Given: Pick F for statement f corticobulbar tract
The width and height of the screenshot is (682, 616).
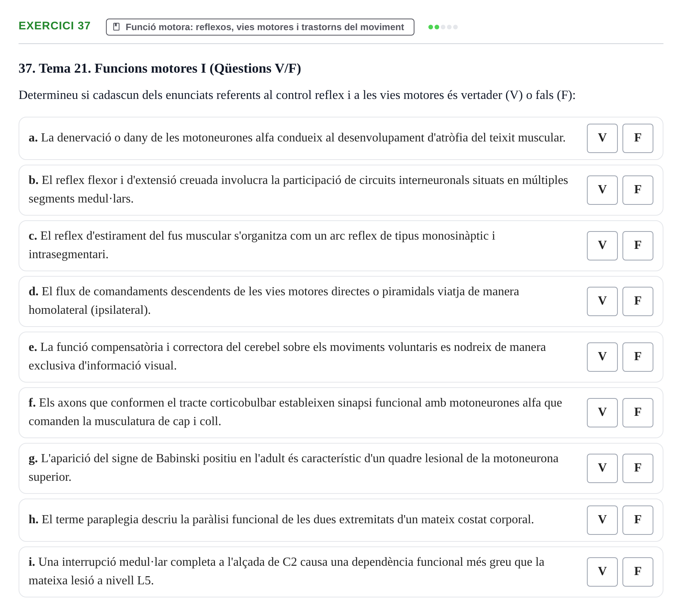Looking at the screenshot, I should coord(638,413).
